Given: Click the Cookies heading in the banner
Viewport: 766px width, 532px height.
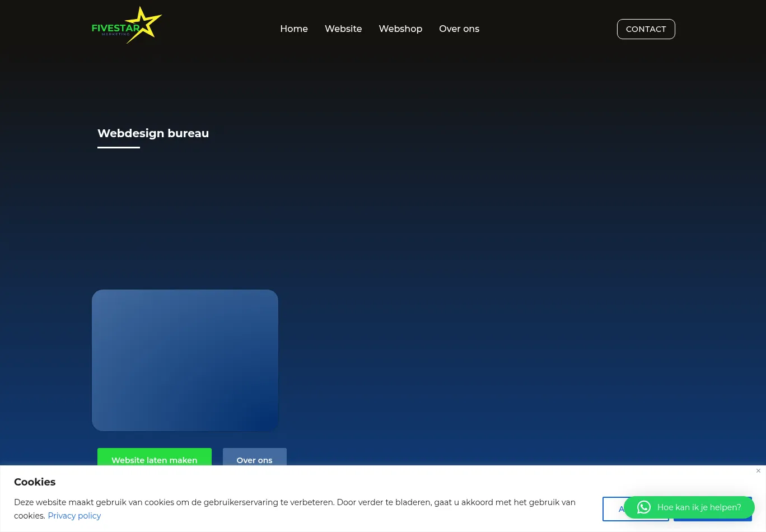Looking at the screenshot, I should [x=35, y=482].
